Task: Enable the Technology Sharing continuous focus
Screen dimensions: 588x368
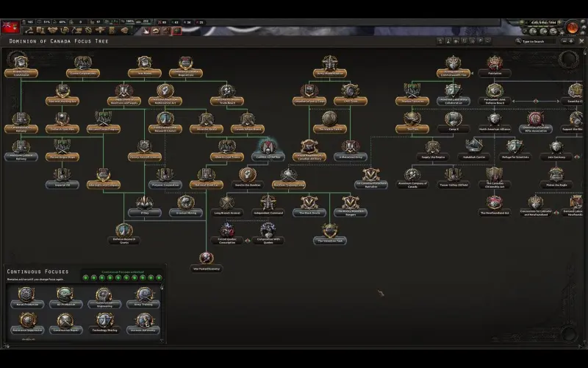Action: click(104, 322)
